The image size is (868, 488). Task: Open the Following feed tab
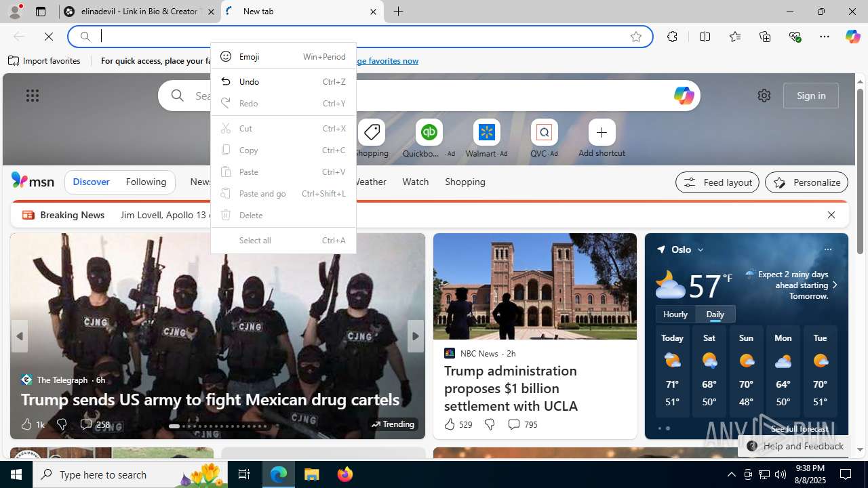(x=146, y=182)
